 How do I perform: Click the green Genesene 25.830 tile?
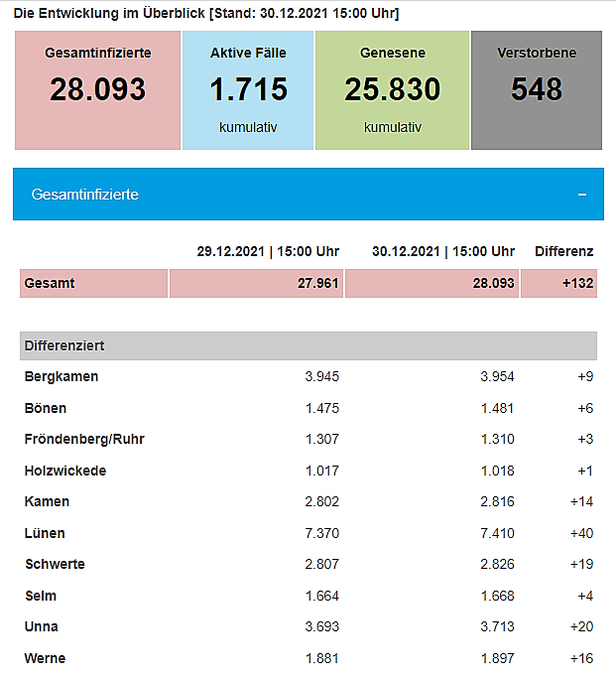[392, 89]
